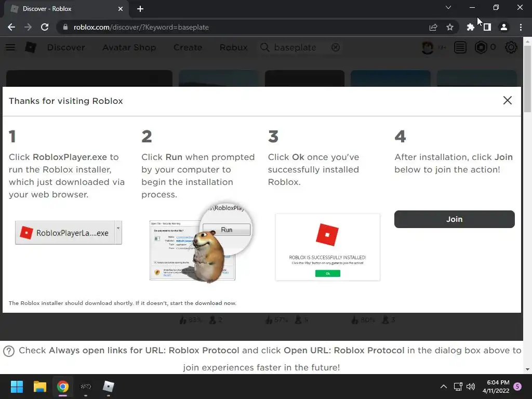Click the RobloxPlayerLauncher.exe download button
This screenshot has width=532, height=399.
65,233
